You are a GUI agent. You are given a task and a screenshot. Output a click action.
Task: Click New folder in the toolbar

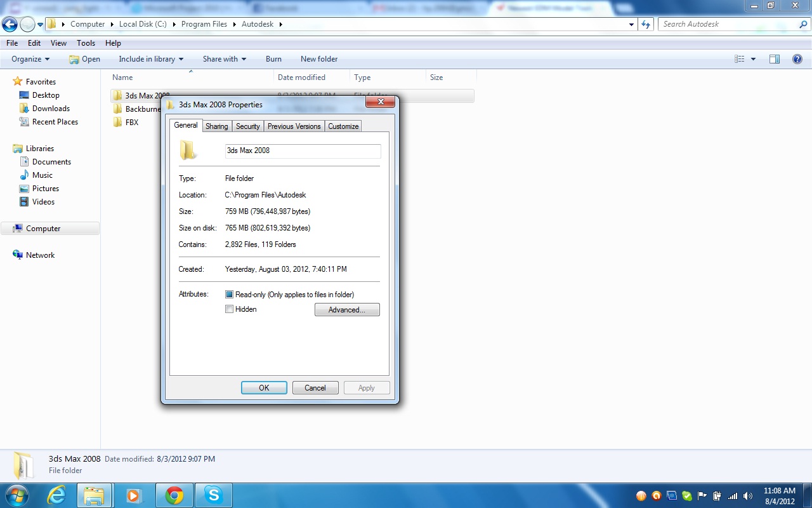tap(319, 59)
